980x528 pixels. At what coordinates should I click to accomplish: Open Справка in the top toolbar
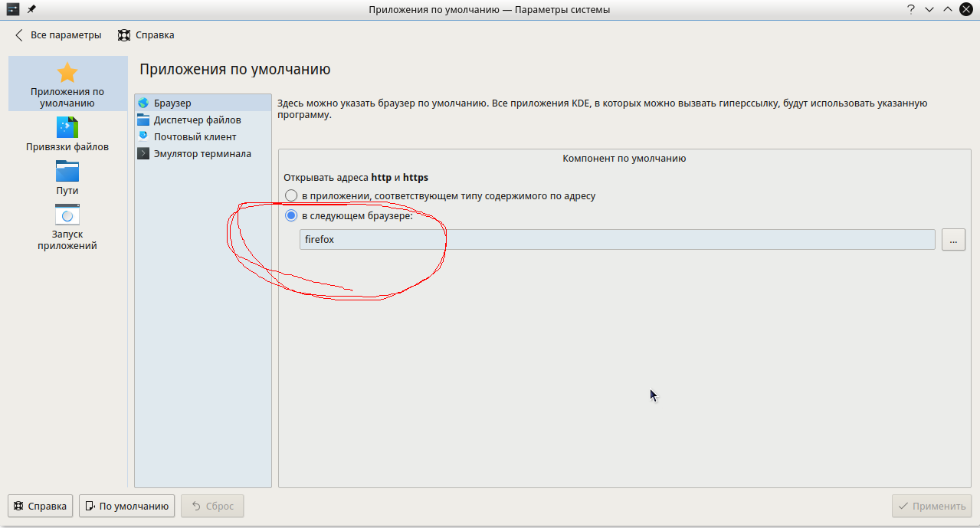click(146, 35)
